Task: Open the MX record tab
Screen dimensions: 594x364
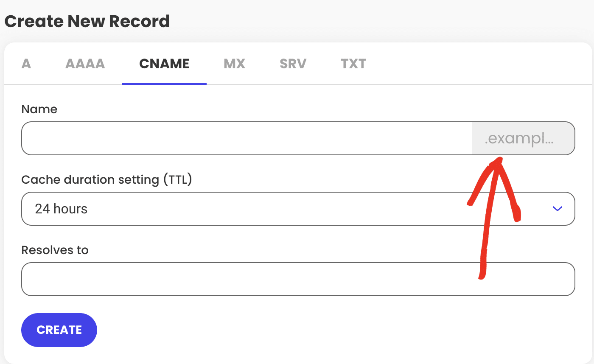Action: 234,64
